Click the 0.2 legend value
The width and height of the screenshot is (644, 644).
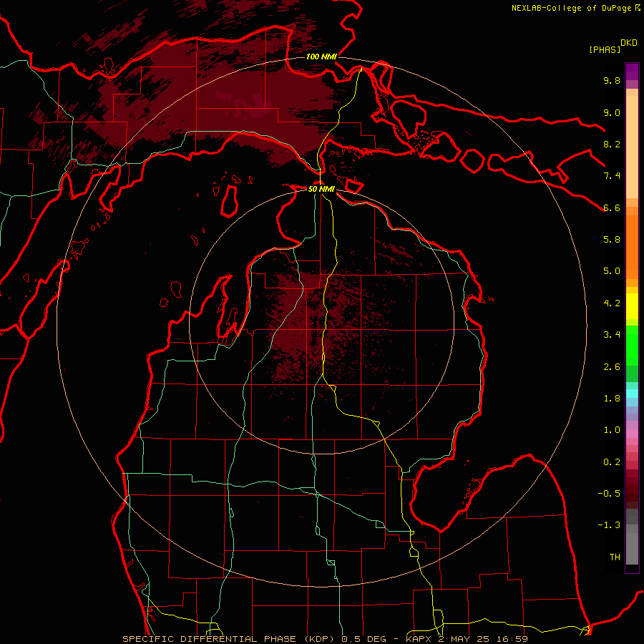coord(612,462)
